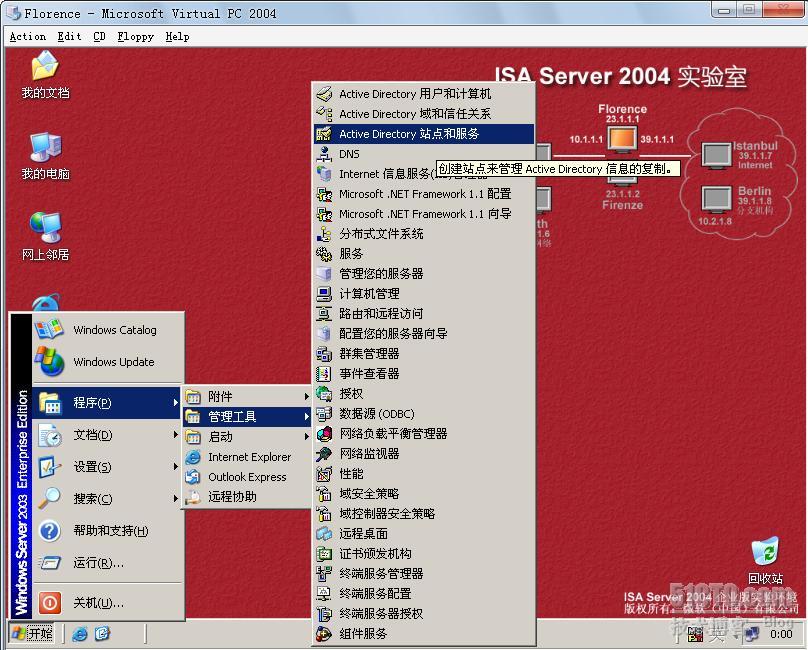Open Internet 信息服务 manager entry
Screen dimensions: 808x650
424,174
